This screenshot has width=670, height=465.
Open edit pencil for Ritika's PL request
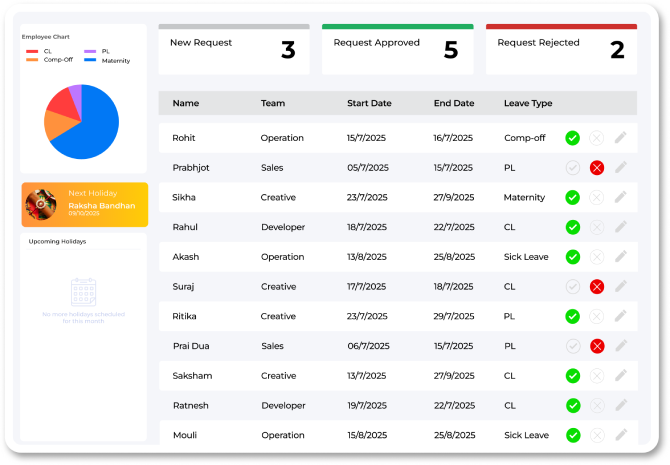pos(621,317)
